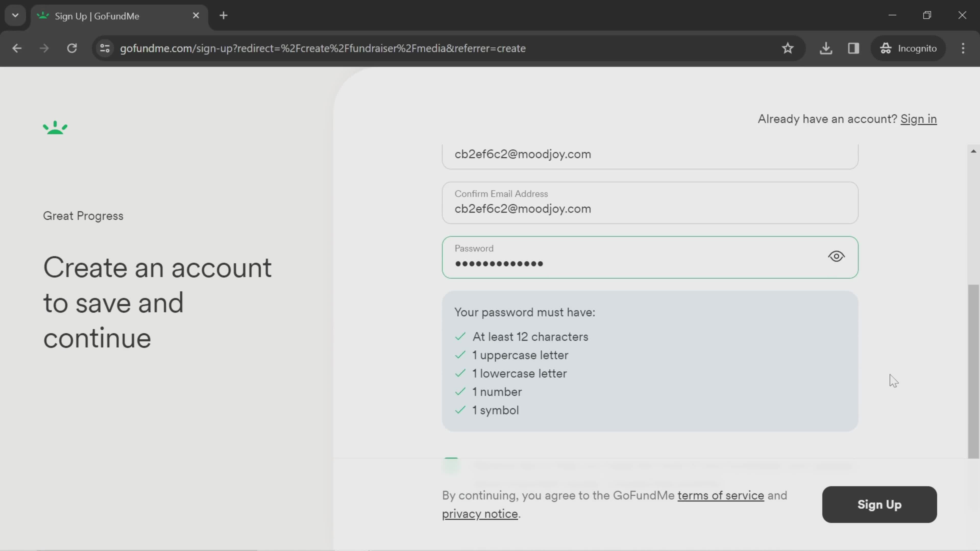Open the privacy notice link
Image resolution: width=980 pixels, height=551 pixels.
480,514
